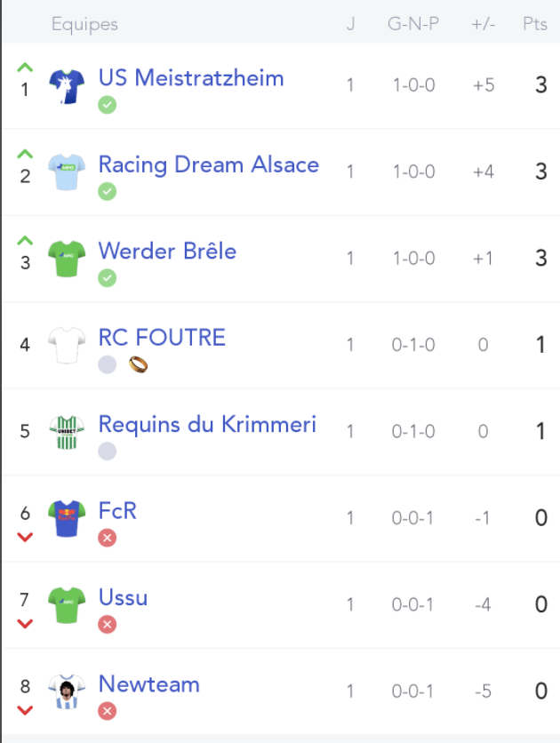Click grey draw badge under Requins du Krimmeri

coord(107,451)
